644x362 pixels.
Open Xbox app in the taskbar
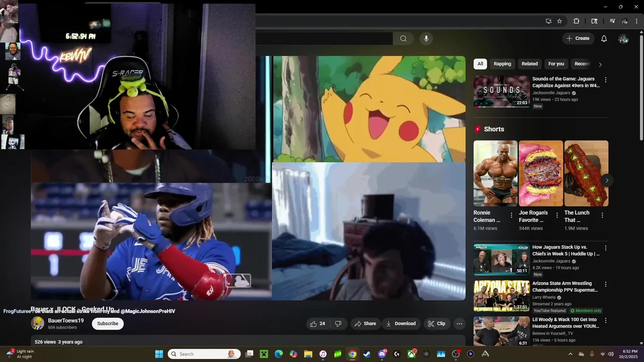[x=412, y=354]
